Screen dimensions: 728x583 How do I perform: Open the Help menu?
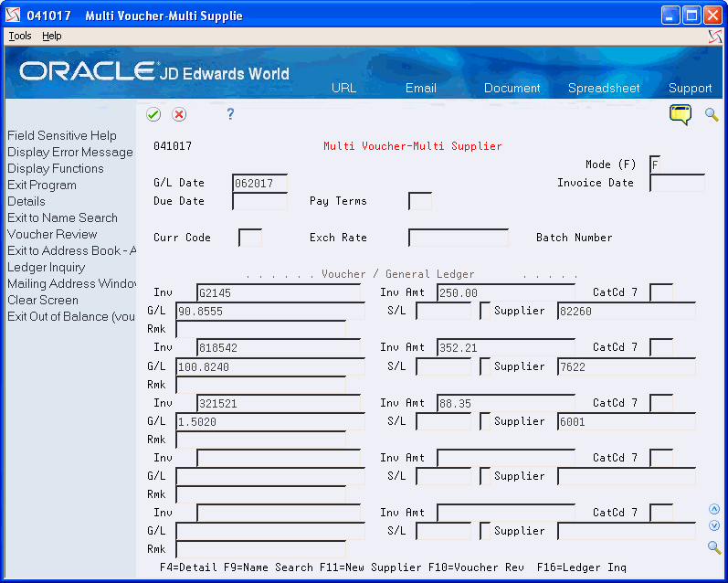[51, 36]
